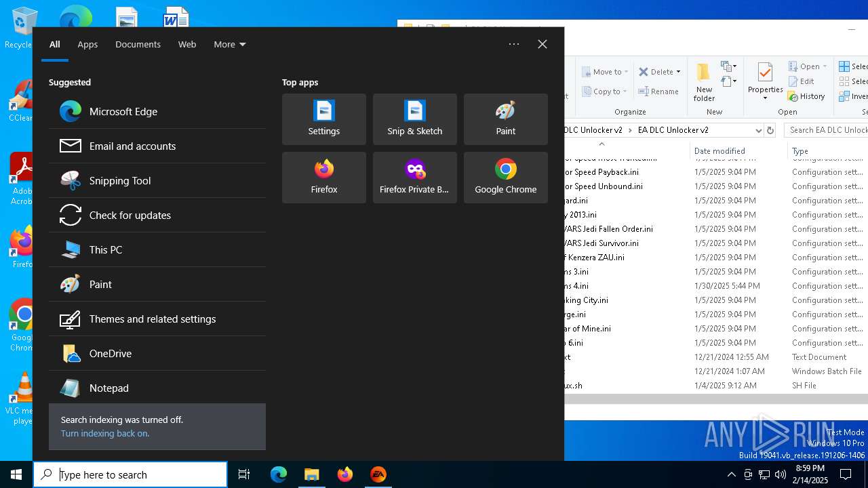Click Turn indexing back on link
This screenshot has height=488, width=868.
pyautogui.click(x=105, y=433)
